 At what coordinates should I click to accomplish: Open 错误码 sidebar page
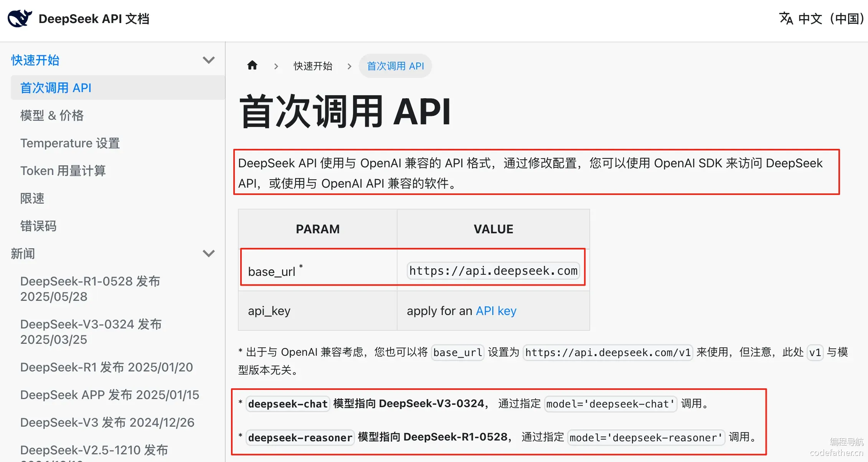point(38,226)
